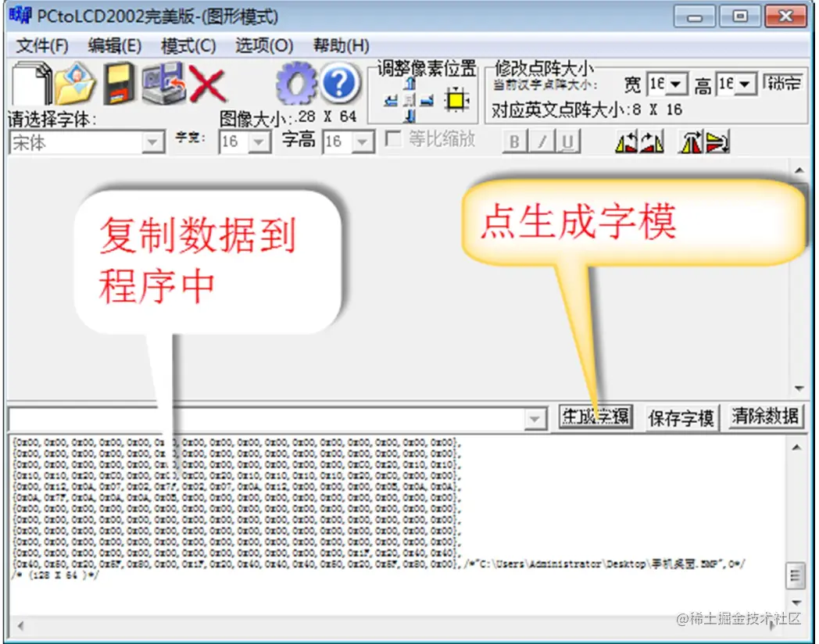Click the rotate right triangle icon

652,141
